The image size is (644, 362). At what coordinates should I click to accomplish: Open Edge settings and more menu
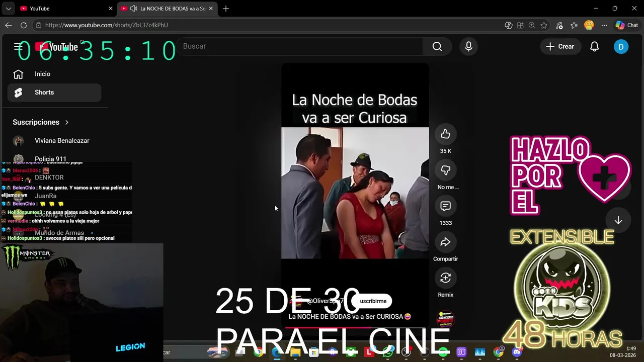(604, 25)
